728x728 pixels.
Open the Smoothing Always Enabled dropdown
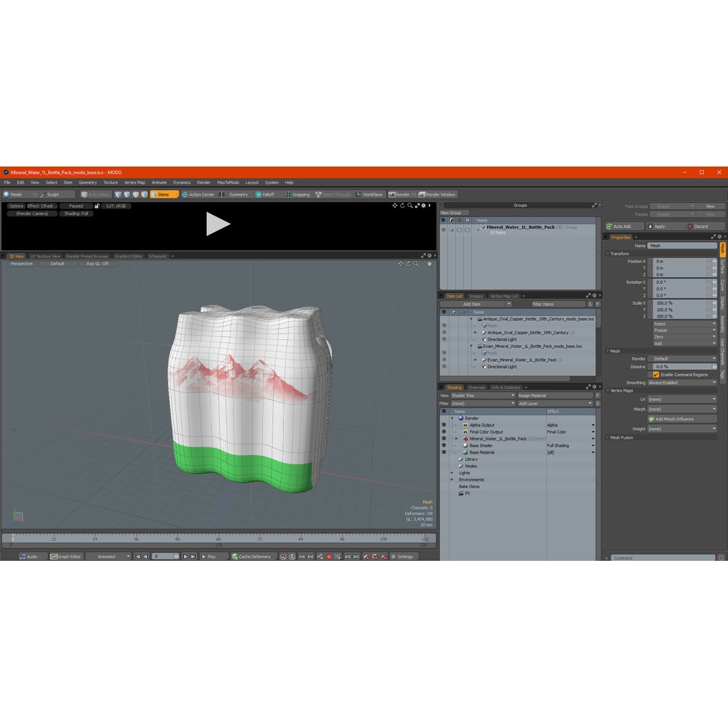pyautogui.click(x=682, y=383)
